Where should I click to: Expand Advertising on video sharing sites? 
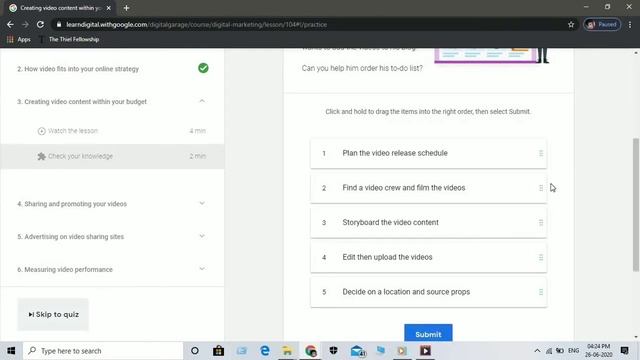point(202,236)
